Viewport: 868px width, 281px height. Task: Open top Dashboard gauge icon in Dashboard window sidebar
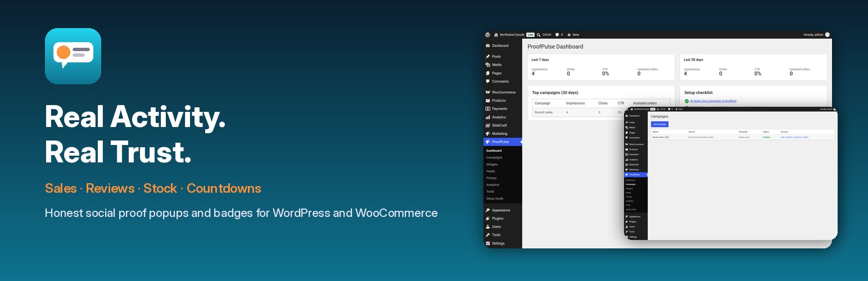click(487, 46)
